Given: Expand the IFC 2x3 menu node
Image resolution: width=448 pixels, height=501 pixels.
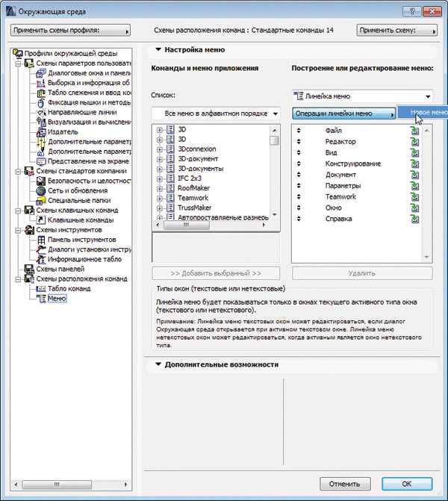Looking at the screenshot, I should pos(160,178).
